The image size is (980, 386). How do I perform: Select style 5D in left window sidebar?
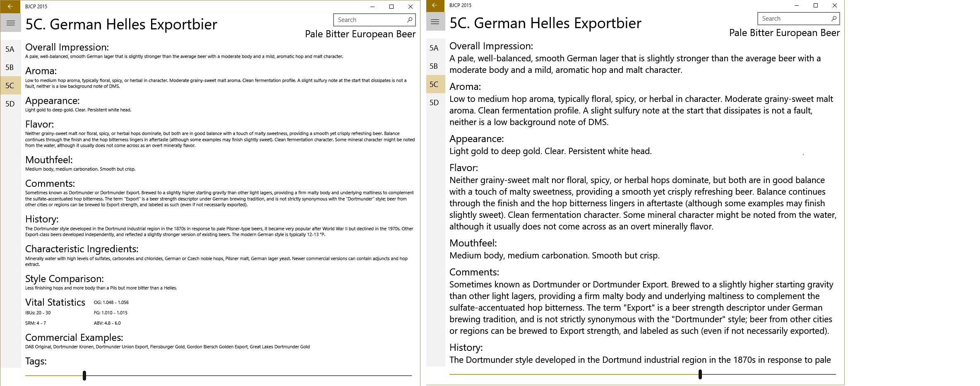click(x=10, y=104)
